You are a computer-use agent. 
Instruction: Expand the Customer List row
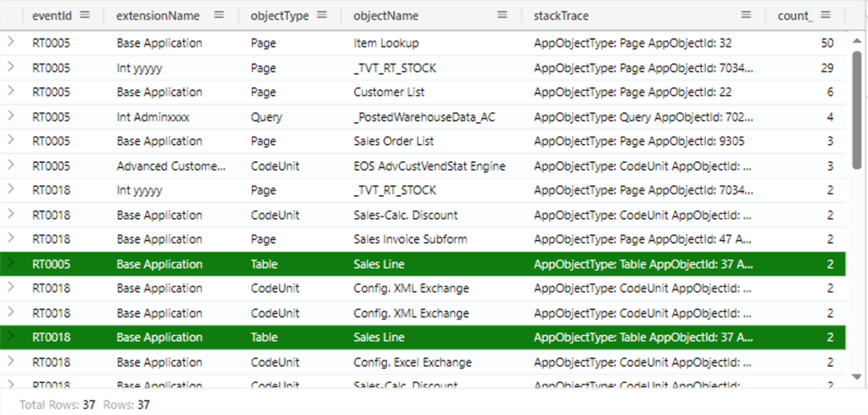11,92
